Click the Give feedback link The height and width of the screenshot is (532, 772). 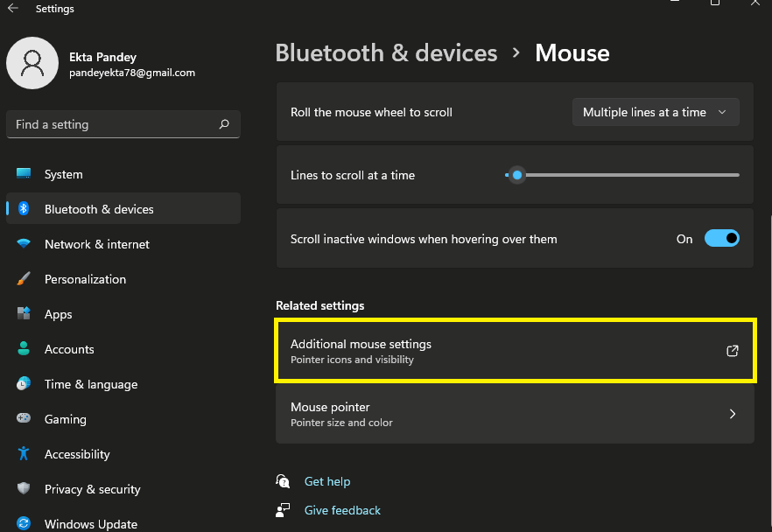[342, 510]
